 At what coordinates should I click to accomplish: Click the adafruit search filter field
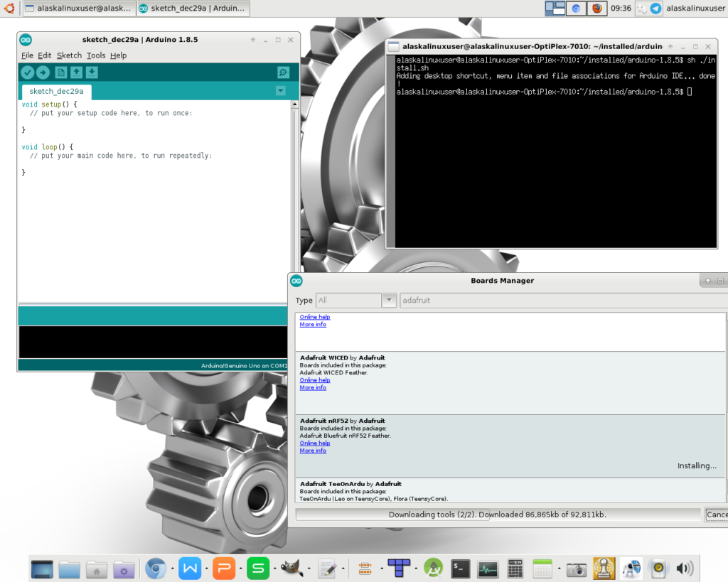(x=562, y=301)
